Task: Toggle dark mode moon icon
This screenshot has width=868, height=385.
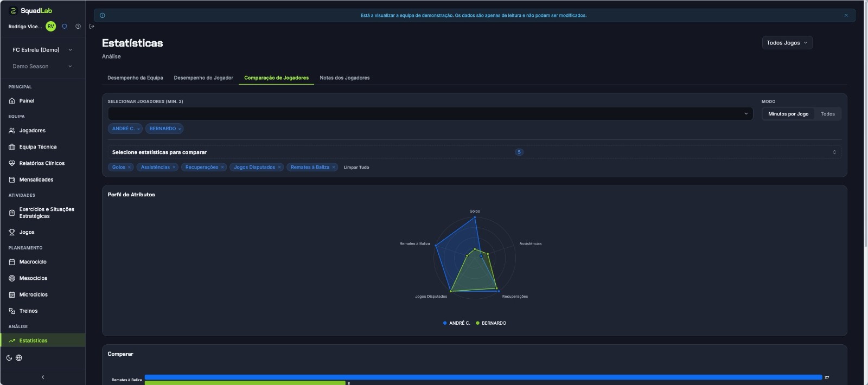Action: point(9,358)
